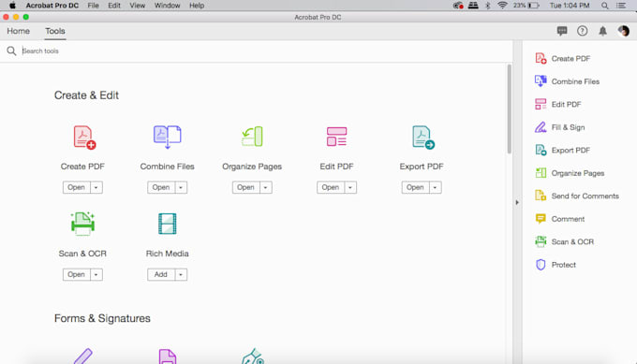Screen dimensions: 637x364
Task: Click Add under Rich Media
Action: tap(161, 275)
